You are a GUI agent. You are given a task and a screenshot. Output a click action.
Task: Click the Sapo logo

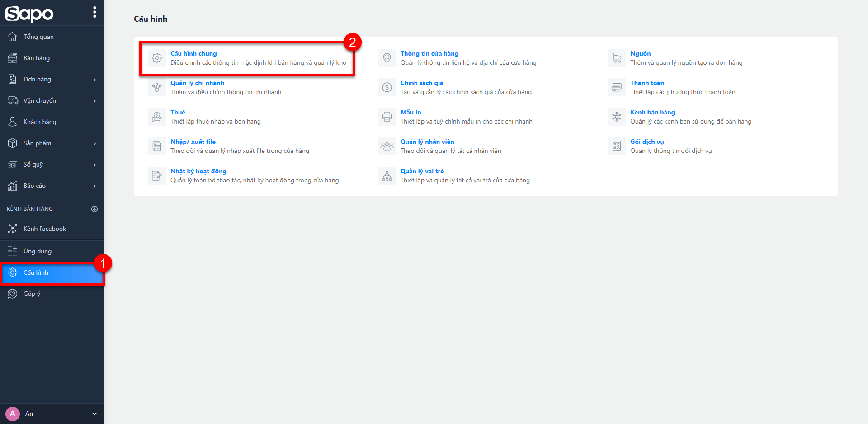point(29,14)
